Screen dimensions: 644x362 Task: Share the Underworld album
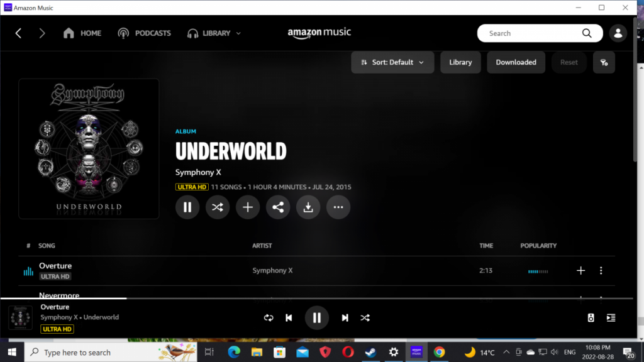click(x=278, y=207)
